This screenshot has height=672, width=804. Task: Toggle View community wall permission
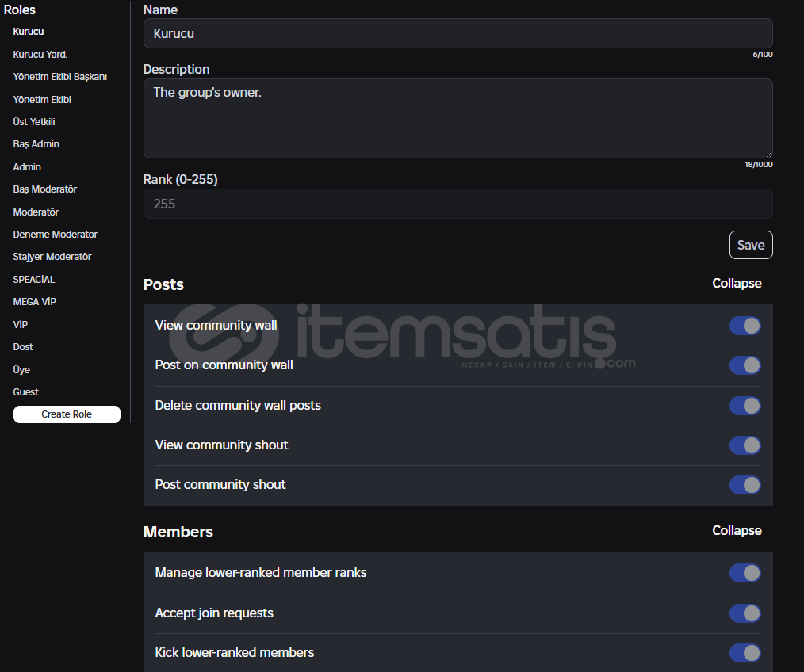(745, 326)
